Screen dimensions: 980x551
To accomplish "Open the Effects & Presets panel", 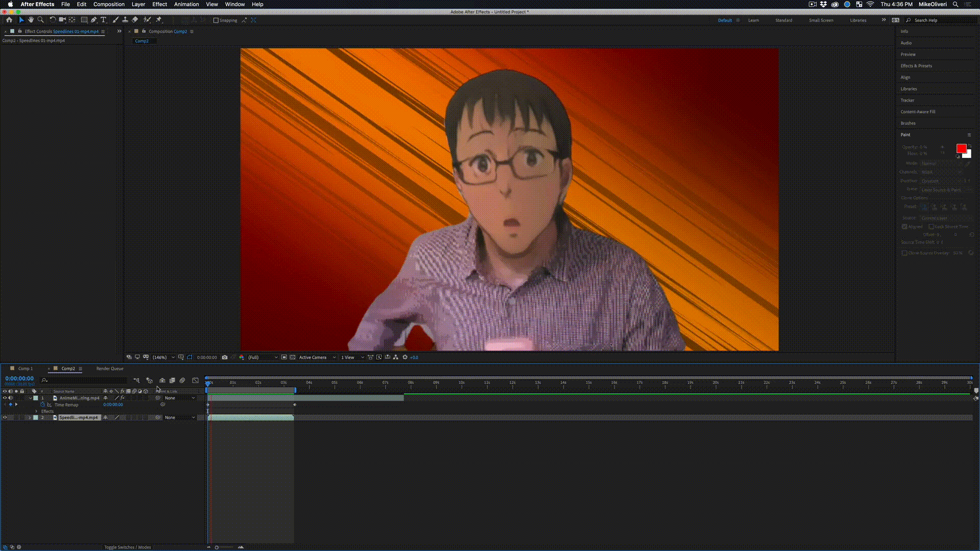I will [916, 66].
